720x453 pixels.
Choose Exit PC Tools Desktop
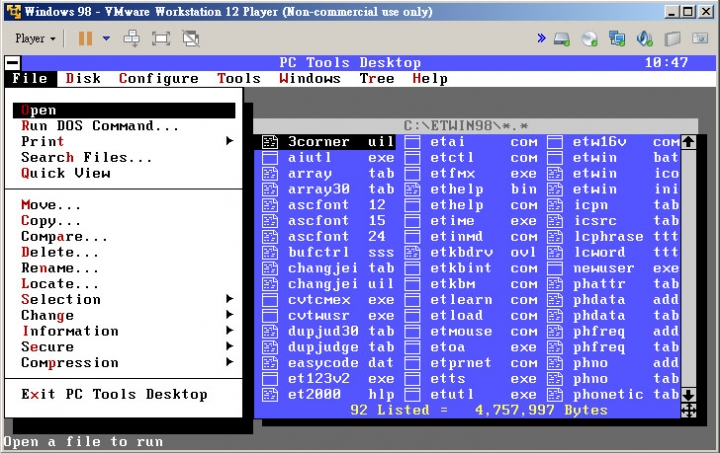(124, 394)
